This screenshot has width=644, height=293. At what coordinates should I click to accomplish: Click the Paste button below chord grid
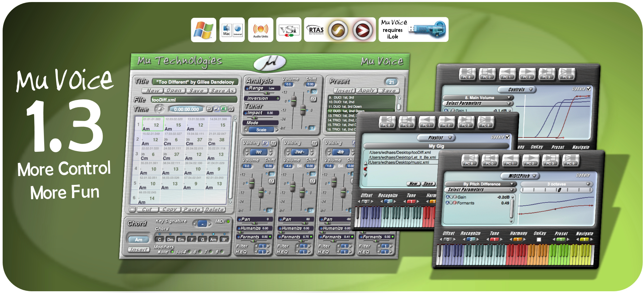[x=192, y=209]
